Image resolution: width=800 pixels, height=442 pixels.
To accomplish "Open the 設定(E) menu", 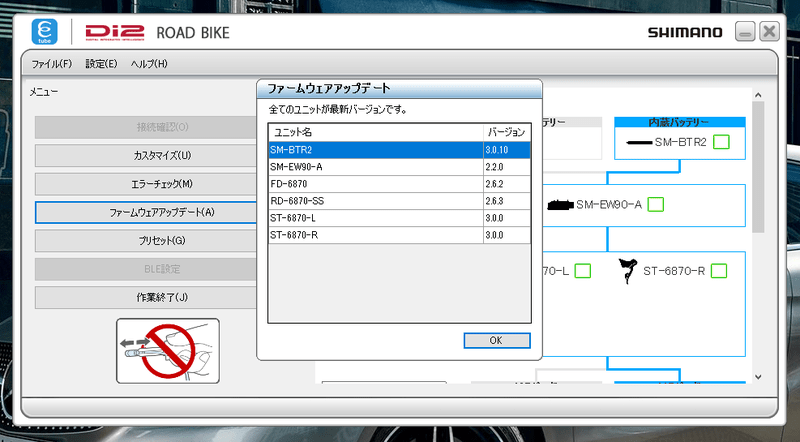I will point(101,64).
